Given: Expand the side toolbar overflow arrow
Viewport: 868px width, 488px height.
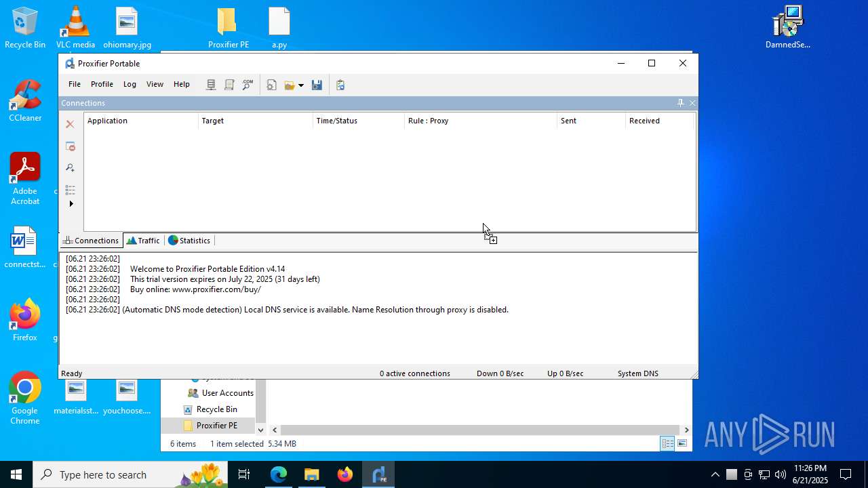Looking at the screenshot, I should click(71, 203).
